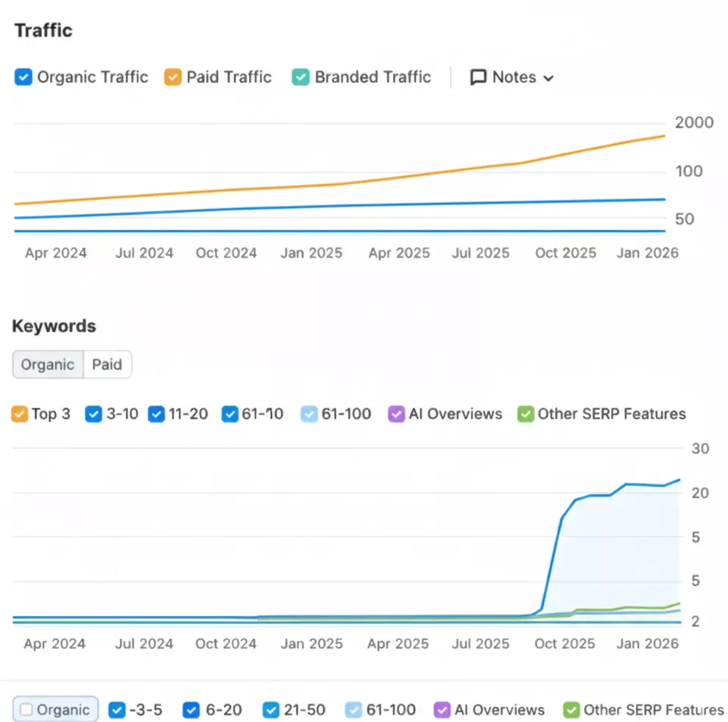This screenshot has width=728, height=722.
Task: Toggle the Paid Traffic checkbox
Action: (x=173, y=77)
